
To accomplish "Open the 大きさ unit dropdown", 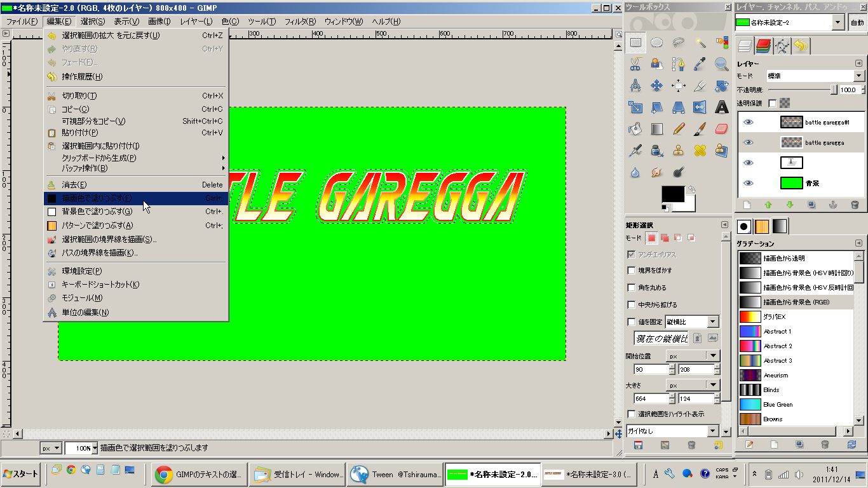I will 692,385.
